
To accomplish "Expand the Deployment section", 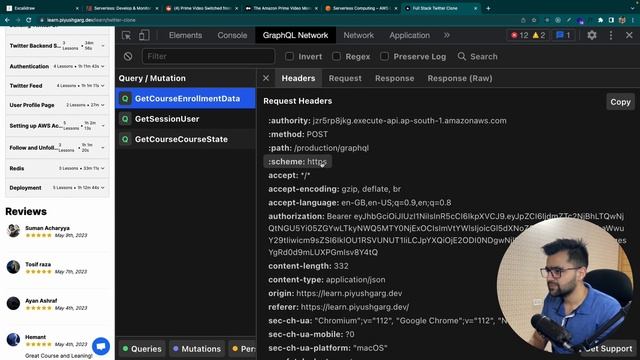I will tap(57, 188).
